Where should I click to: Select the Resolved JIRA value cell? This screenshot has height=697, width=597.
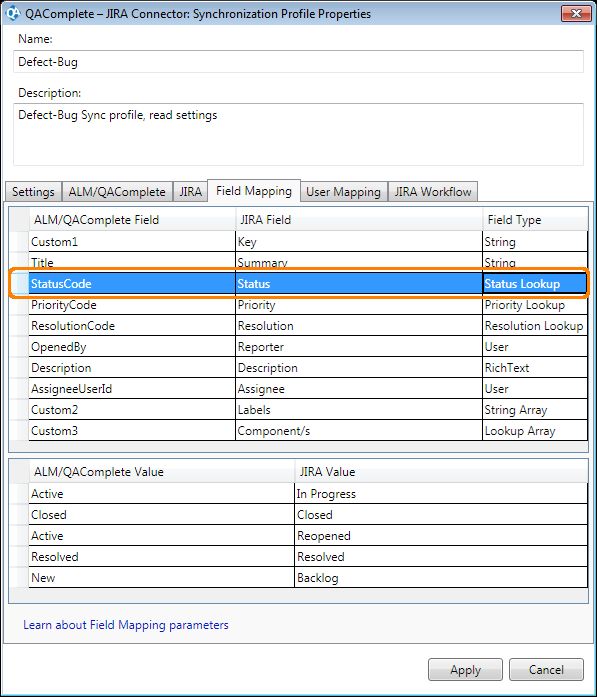click(x=441, y=556)
